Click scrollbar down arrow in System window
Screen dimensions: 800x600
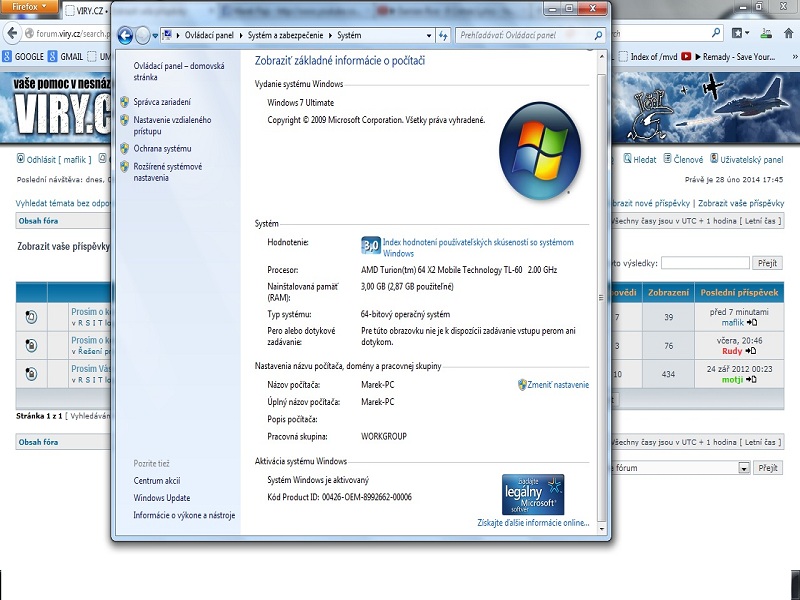coord(602,529)
